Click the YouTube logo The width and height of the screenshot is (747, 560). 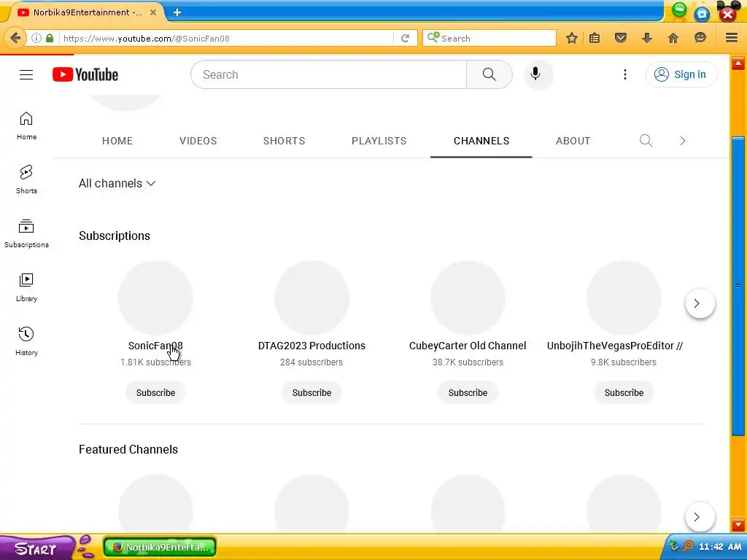point(85,75)
